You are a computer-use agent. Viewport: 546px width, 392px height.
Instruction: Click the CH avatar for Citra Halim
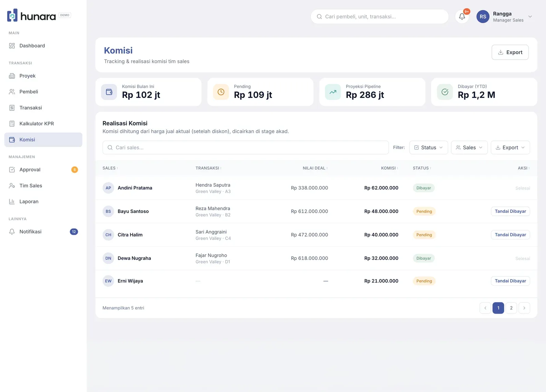click(x=108, y=235)
